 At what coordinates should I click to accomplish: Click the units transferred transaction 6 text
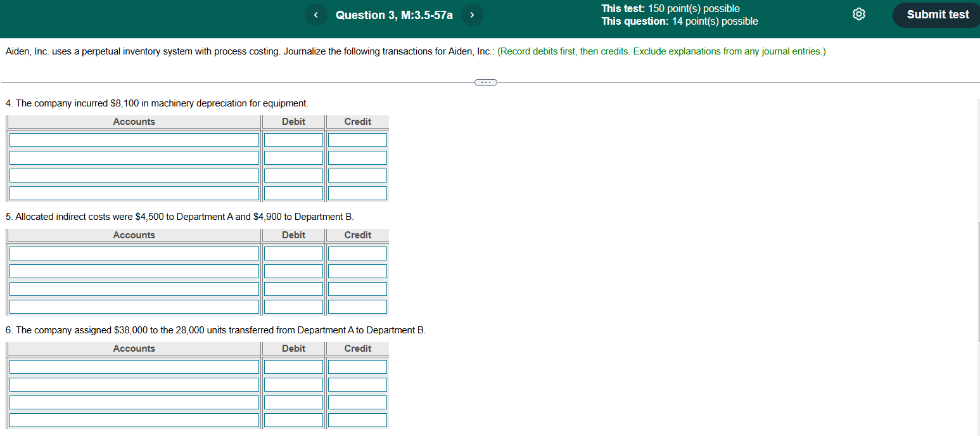point(215,330)
